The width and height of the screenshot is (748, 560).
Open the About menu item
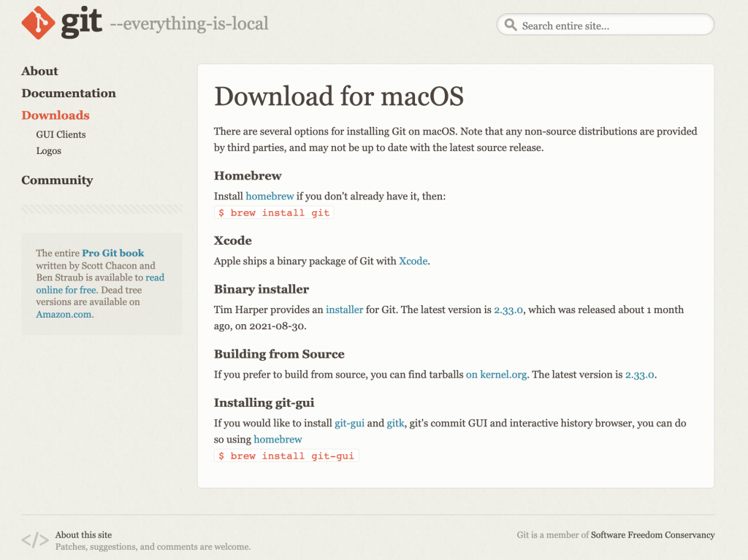pos(39,71)
